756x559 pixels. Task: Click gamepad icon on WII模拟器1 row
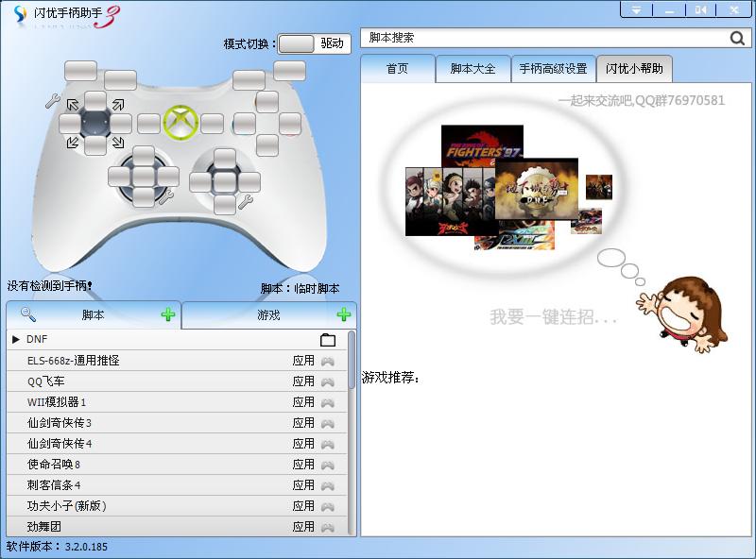coord(328,402)
